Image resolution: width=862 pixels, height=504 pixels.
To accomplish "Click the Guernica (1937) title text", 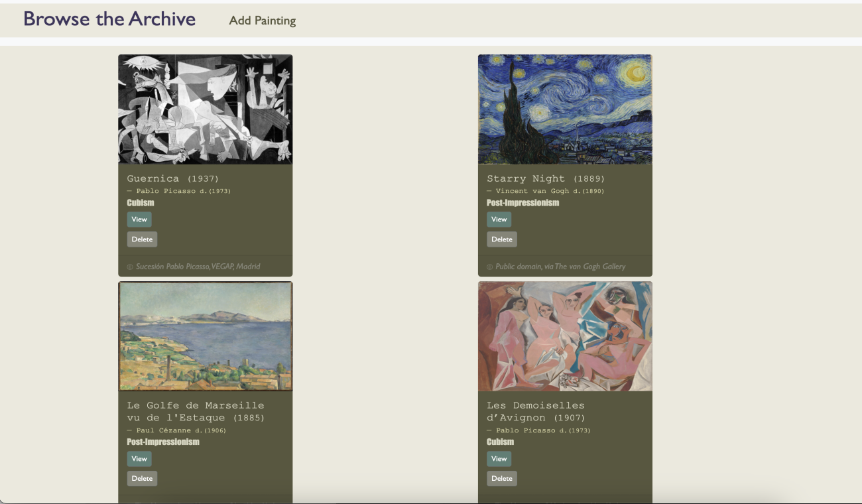I will (172, 178).
